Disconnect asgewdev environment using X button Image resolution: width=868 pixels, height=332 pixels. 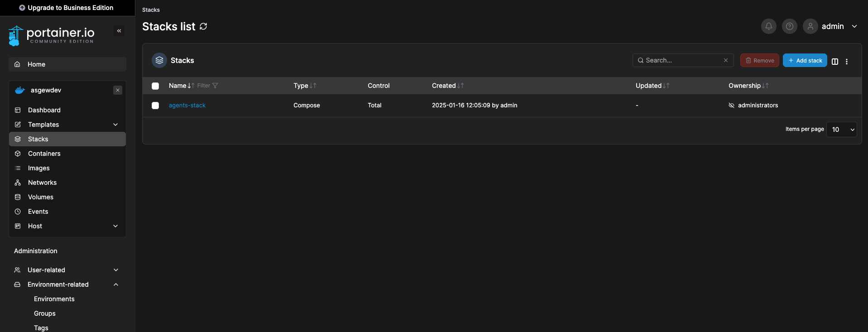tap(118, 90)
